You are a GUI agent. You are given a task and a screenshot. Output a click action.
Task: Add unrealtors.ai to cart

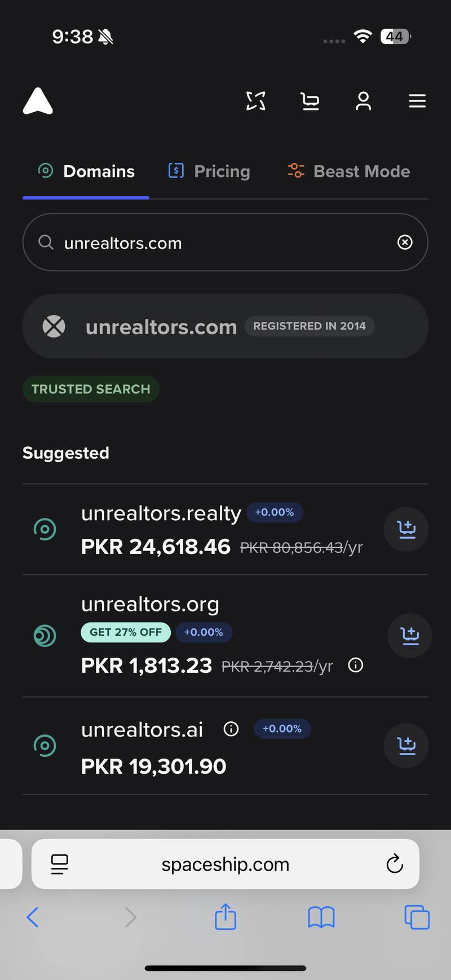(406, 746)
